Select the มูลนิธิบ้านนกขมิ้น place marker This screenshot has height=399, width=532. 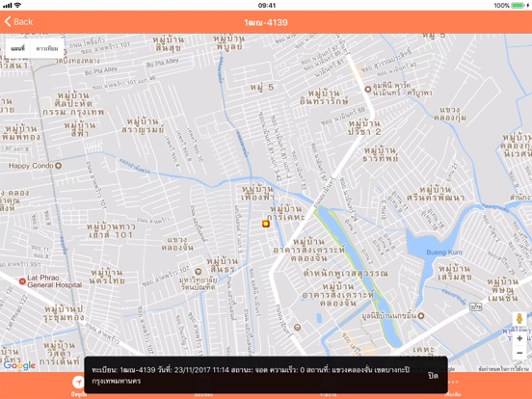[421, 316]
